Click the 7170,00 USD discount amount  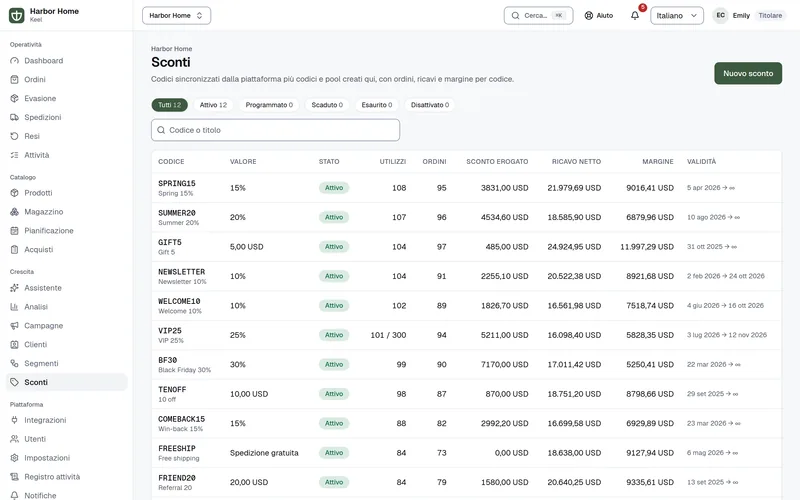[x=505, y=365]
